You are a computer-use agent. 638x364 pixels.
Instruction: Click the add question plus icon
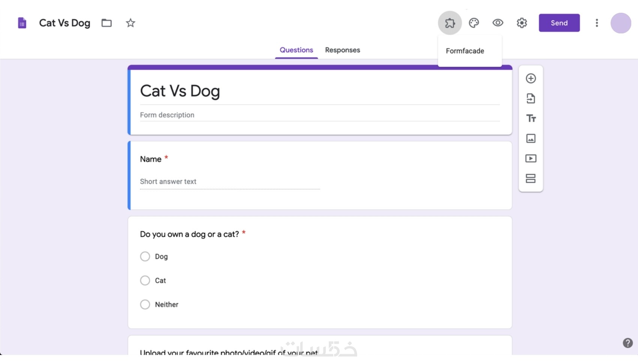pyautogui.click(x=531, y=78)
